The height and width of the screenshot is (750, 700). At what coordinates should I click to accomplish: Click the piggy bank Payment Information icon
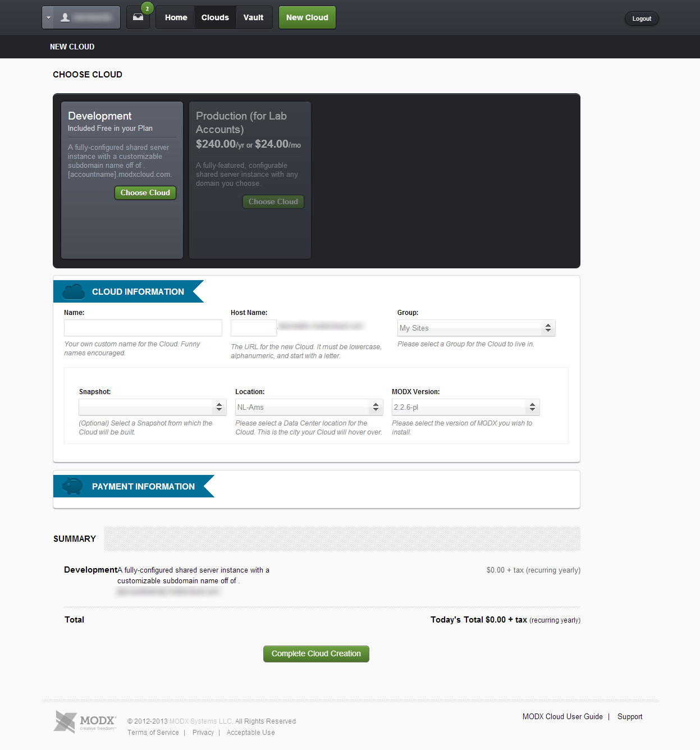click(x=72, y=486)
